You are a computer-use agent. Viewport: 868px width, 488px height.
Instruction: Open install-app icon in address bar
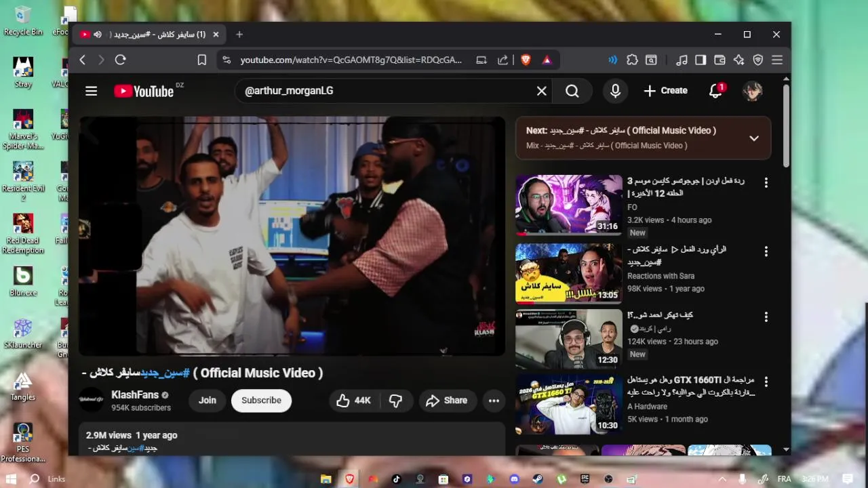(481, 60)
